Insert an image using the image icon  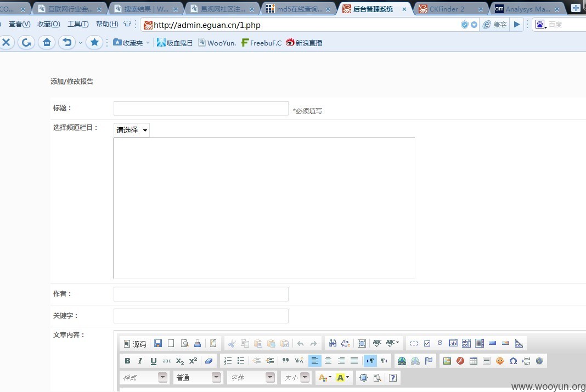point(447,361)
